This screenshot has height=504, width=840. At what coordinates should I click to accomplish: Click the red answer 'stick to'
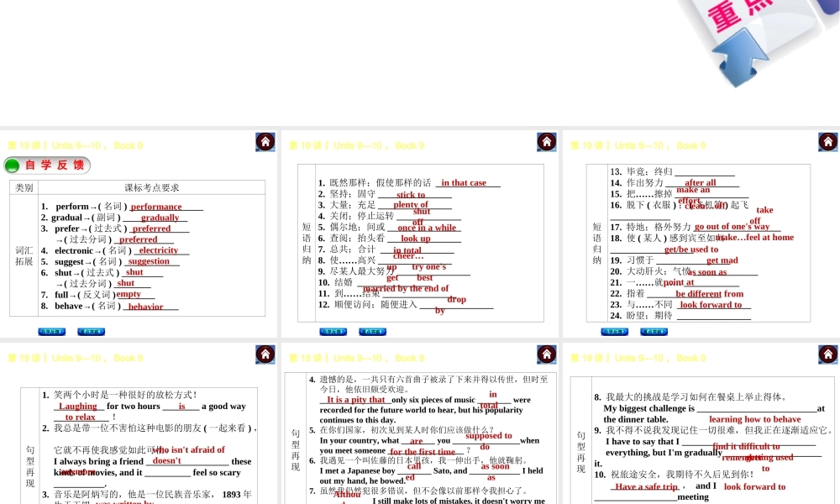click(x=411, y=195)
